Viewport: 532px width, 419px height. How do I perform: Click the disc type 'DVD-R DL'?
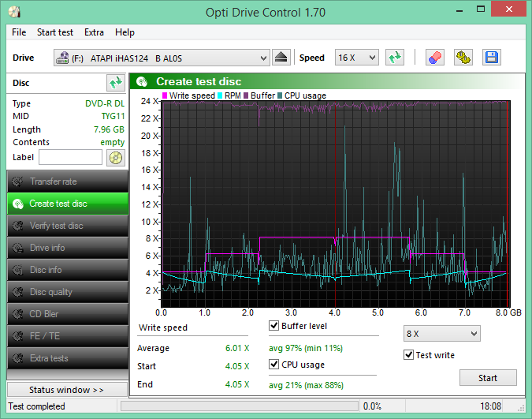point(105,103)
